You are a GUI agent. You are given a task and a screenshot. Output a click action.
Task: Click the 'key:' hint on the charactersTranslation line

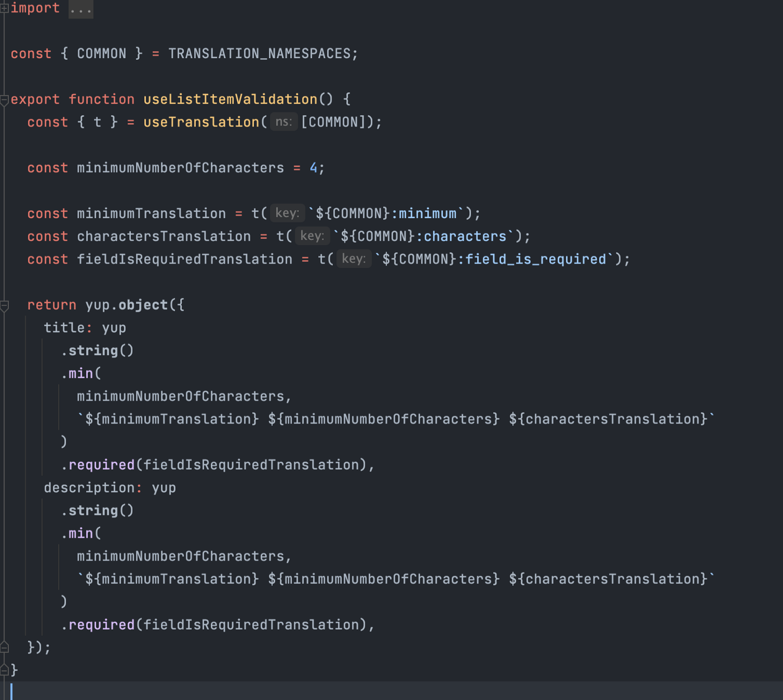[x=312, y=236]
